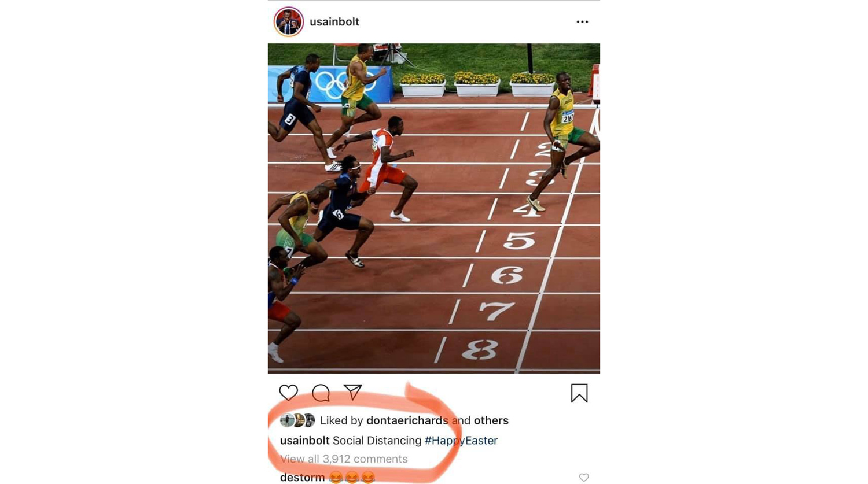The height and width of the screenshot is (484, 868).
Task: Open dontaerichards profile from likes
Action: pyautogui.click(x=407, y=420)
